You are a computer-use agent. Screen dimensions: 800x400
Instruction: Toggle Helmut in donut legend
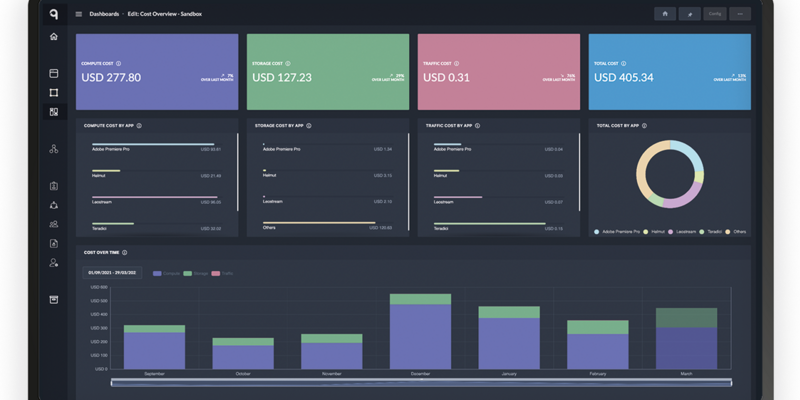[653, 232]
